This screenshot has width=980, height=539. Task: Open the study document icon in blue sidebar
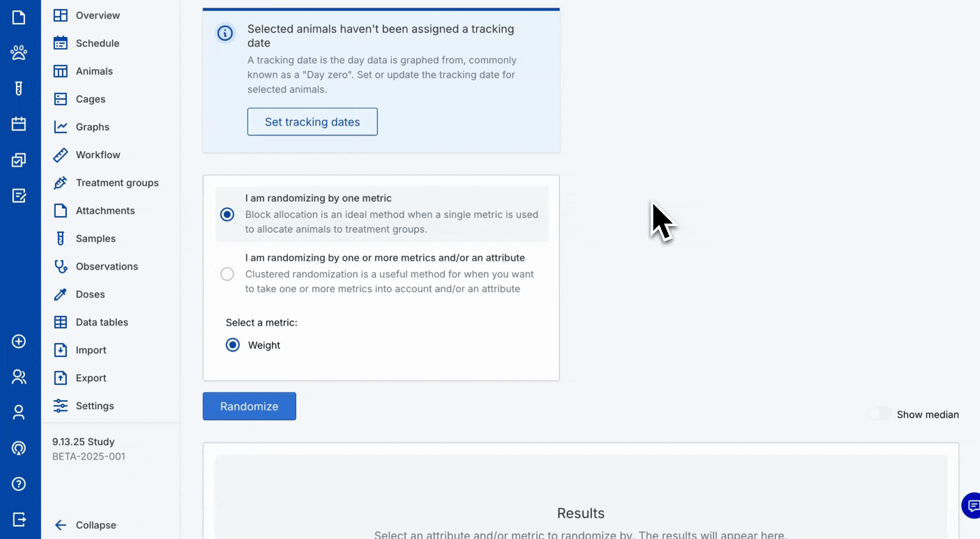pyautogui.click(x=19, y=17)
